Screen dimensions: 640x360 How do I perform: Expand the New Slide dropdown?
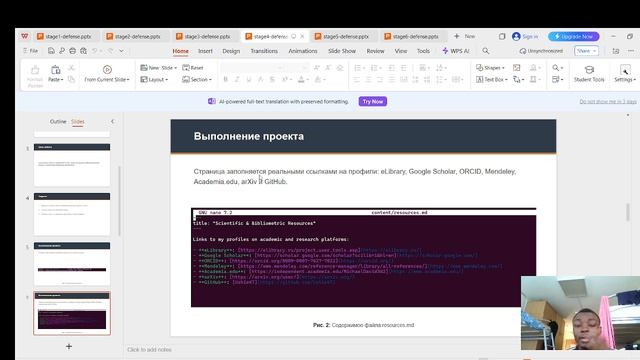(176, 68)
